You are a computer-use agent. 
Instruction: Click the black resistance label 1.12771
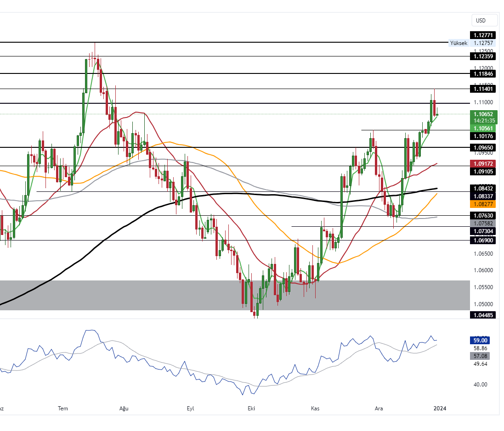click(482, 35)
